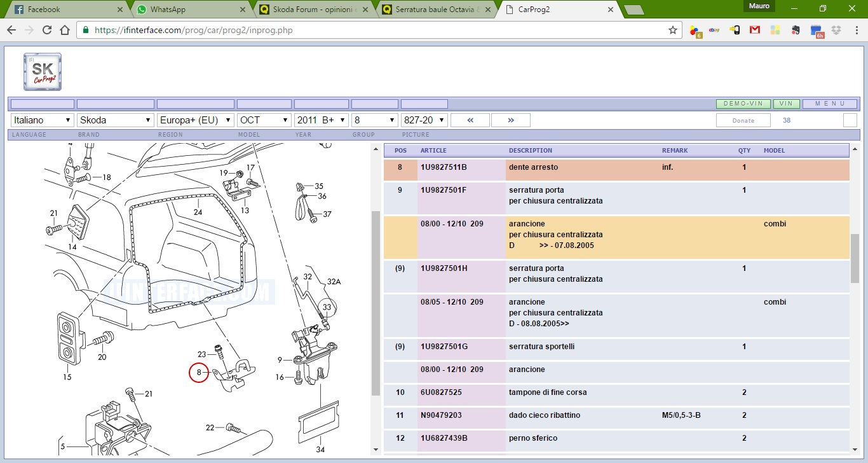Click part number 9 in the diagram
This screenshot has width=868, height=463.
(280, 360)
